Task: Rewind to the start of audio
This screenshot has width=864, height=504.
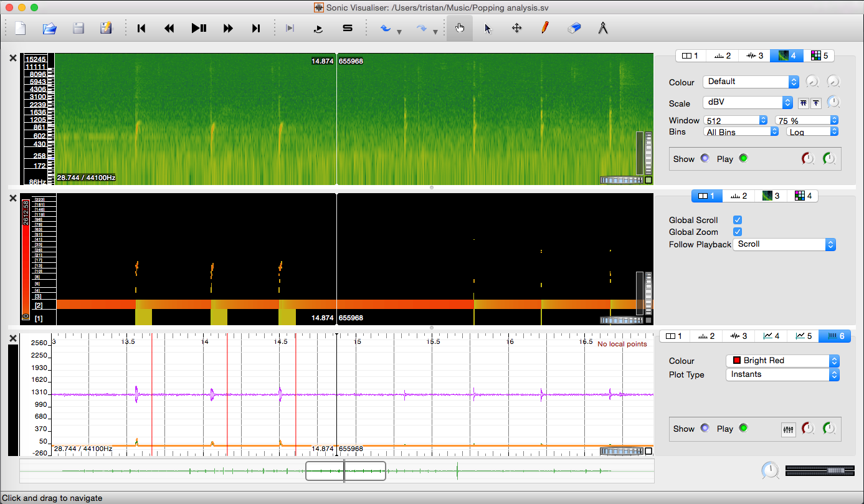Action: coord(141,28)
